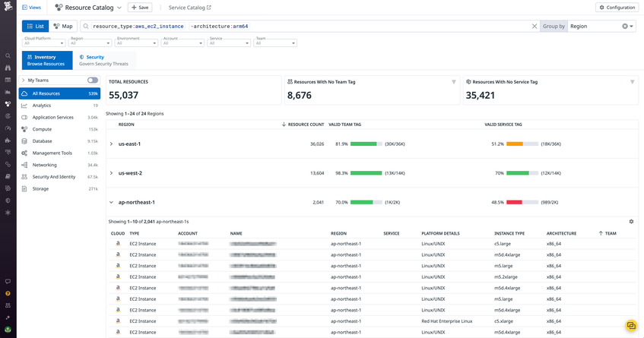Click the table settings gear icon

point(631,222)
